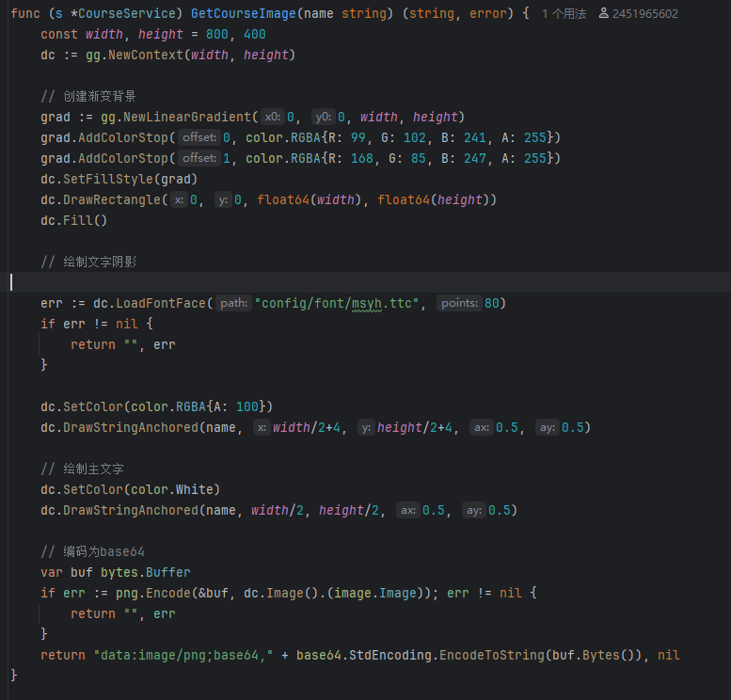Image resolution: width=731 pixels, height=700 pixels.
Task: Click the alpha value 100 in SetColor
Action: (246, 406)
